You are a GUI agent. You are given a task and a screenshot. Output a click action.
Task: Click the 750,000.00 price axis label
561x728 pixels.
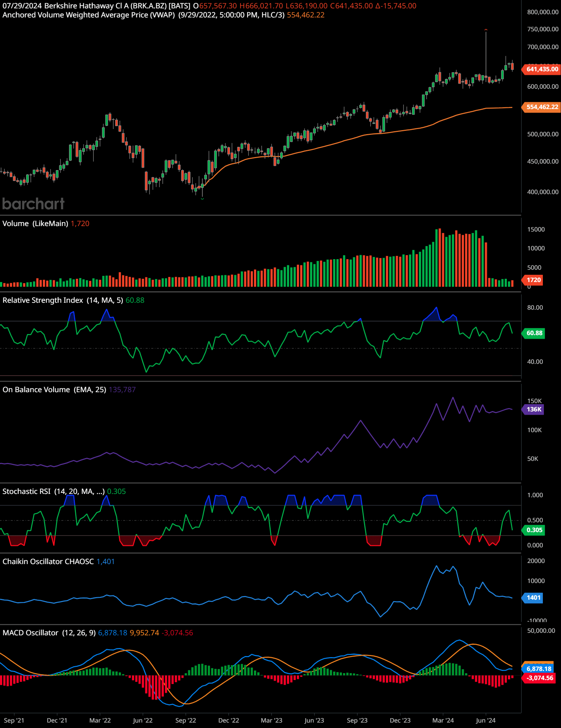point(543,29)
